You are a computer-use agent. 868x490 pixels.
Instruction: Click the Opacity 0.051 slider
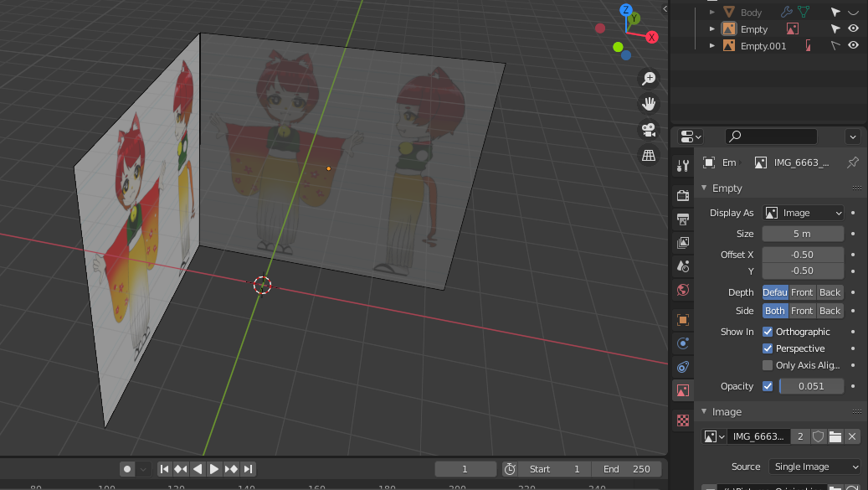[811, 386]
